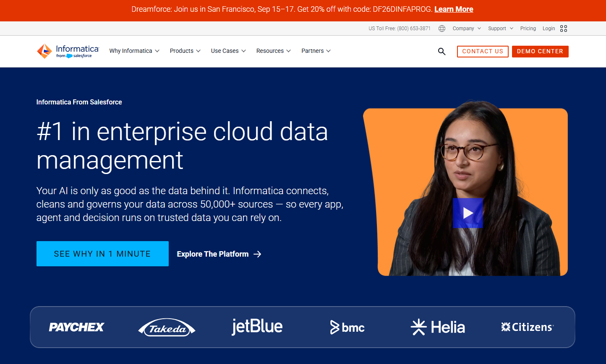Select the bmc customer logo
606x364 pixels.
347,327
